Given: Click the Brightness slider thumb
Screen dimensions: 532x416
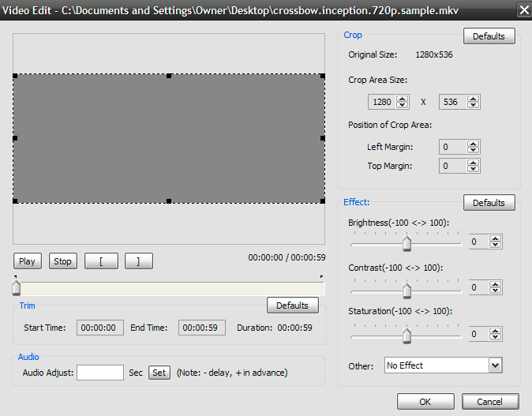Looking at the screenshot, I should [x=406, y=243].
